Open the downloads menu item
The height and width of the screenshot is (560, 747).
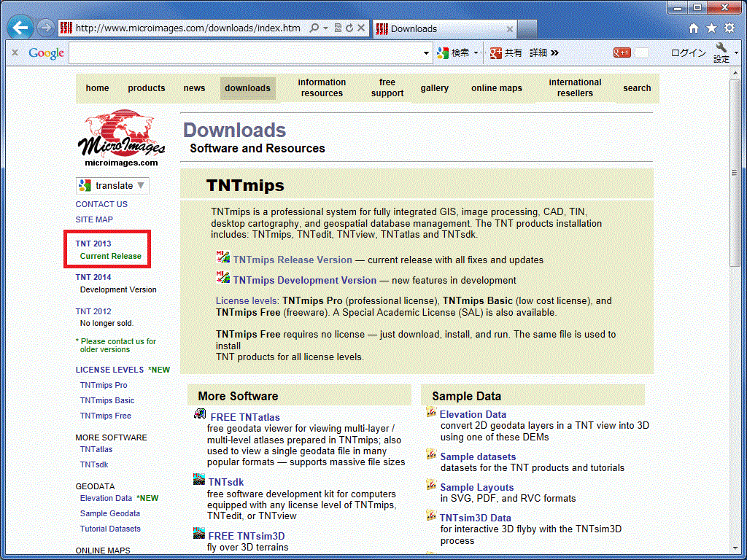(x=248, y=88)
